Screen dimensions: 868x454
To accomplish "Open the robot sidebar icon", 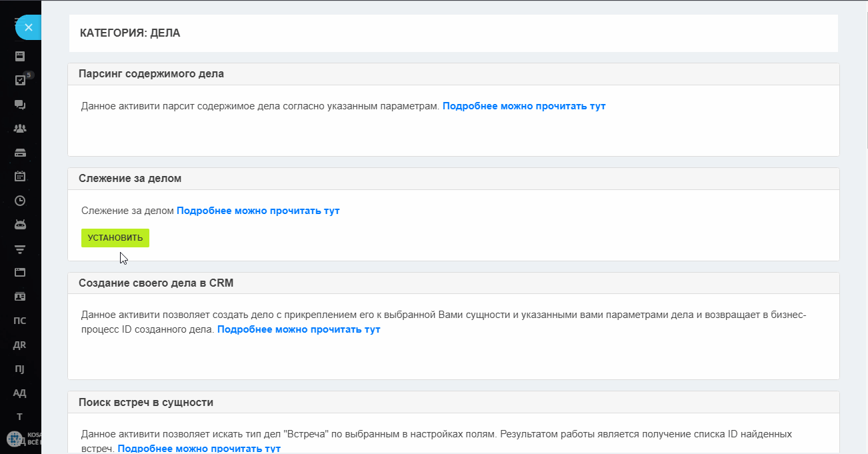I will (x=20, y=225).
